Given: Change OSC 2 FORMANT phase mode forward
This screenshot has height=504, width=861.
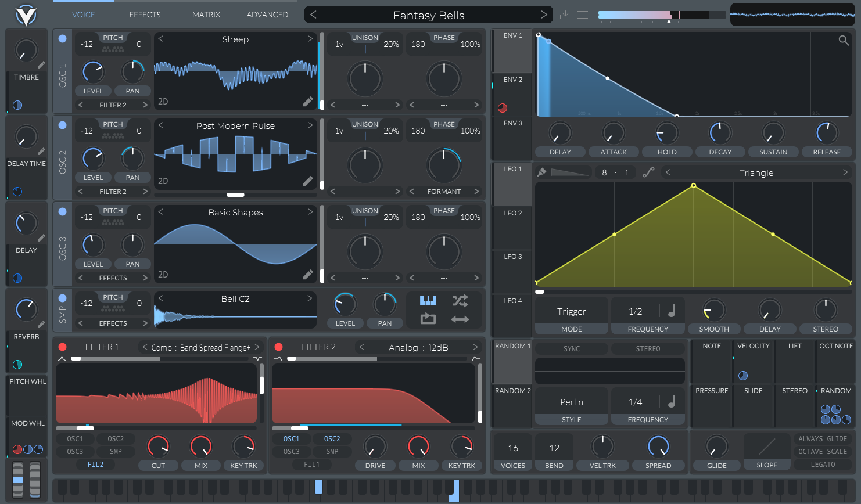Looking at the screenshot, I should click(x=476, y=192).
